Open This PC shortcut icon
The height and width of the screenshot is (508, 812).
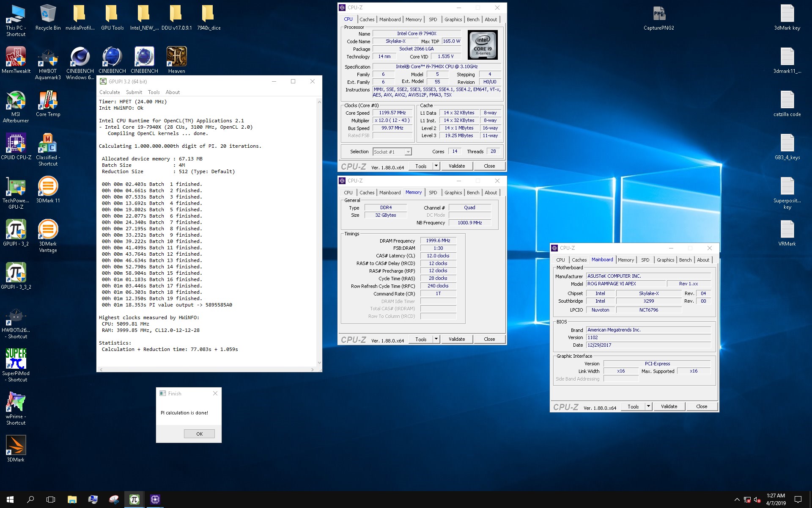point(16,20)
